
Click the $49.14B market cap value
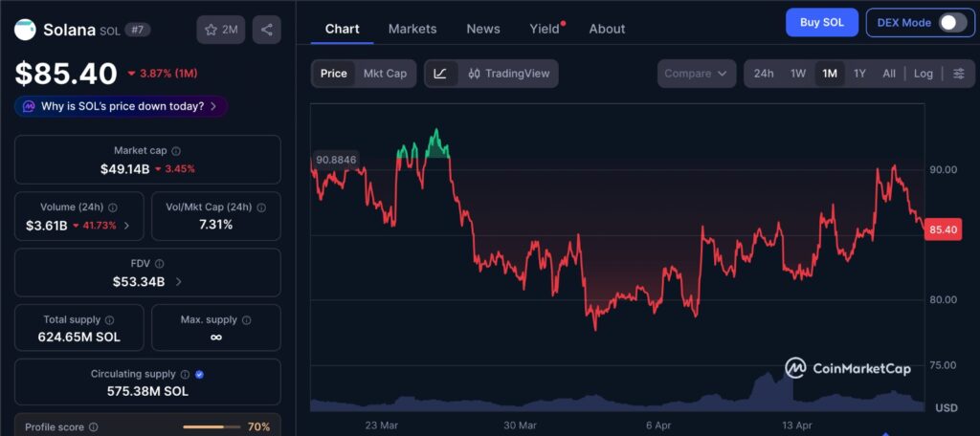click(x=125, y=168)
